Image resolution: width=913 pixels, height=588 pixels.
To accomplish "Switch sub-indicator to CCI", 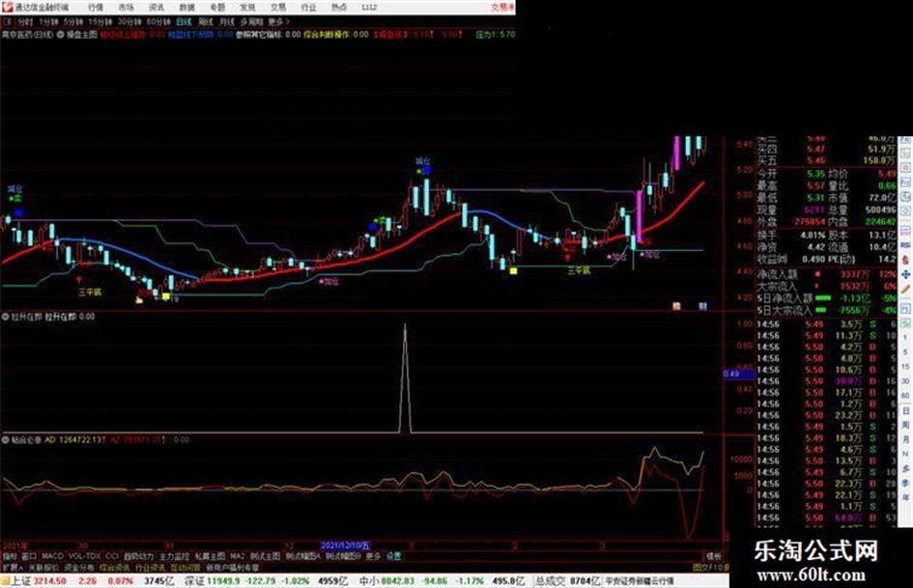I will 112,556.
